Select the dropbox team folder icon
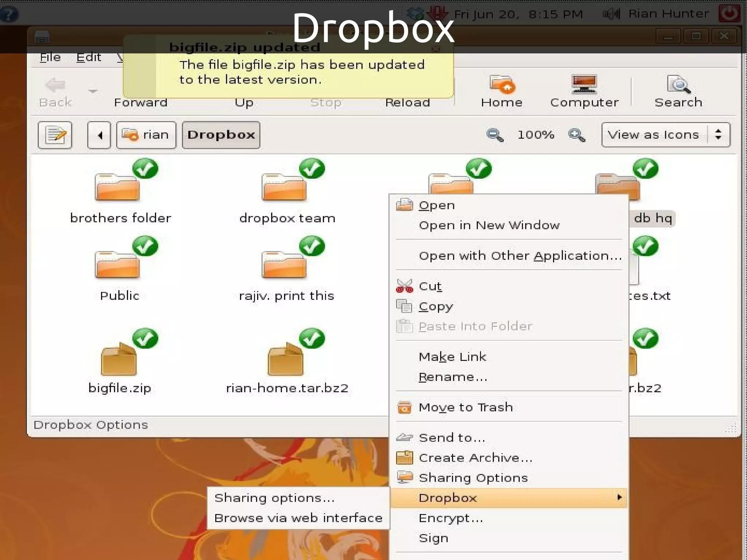Image resolution: width=747 pixels, height=560 pixels. (284, 187)
